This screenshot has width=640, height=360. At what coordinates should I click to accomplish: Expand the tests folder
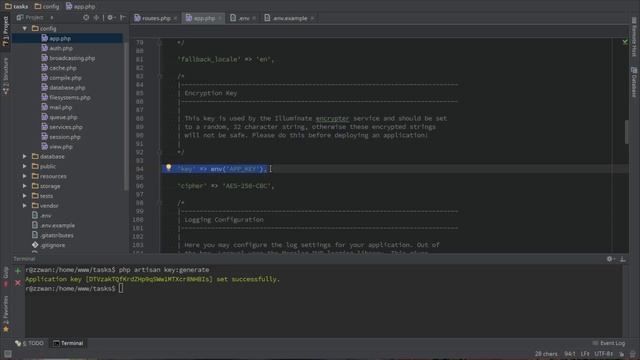pos(24,196)
